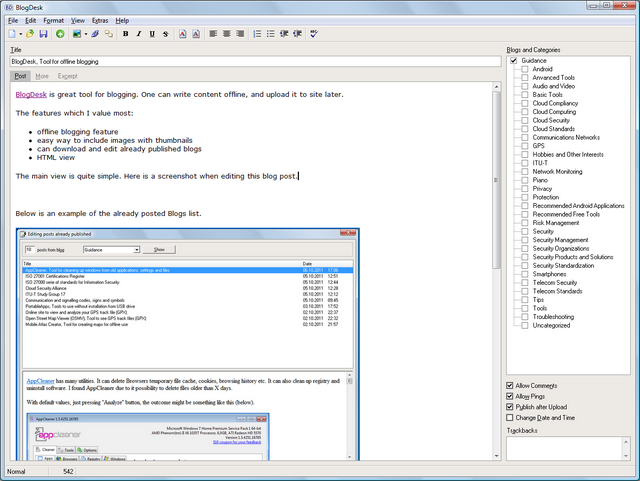Toggle Publish after Upload checkbox

tap(509, 407)
